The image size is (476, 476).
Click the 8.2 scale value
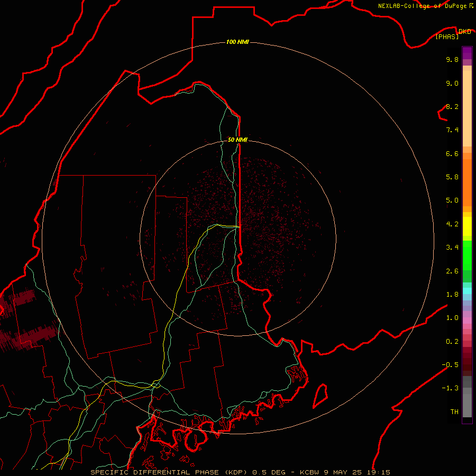click(x=452, y=106)
